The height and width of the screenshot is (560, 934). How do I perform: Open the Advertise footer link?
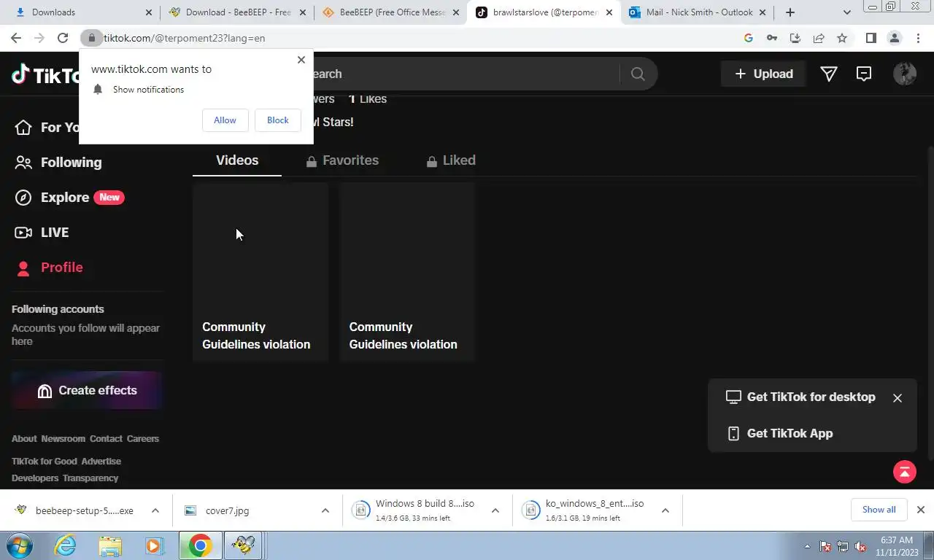click(x=101, y=462)
